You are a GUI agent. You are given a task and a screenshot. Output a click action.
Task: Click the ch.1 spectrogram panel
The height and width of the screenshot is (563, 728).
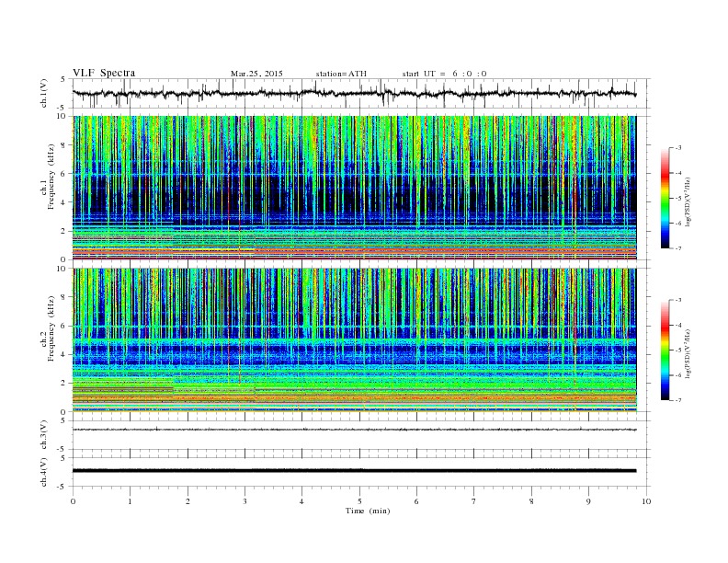pos(354,188)
